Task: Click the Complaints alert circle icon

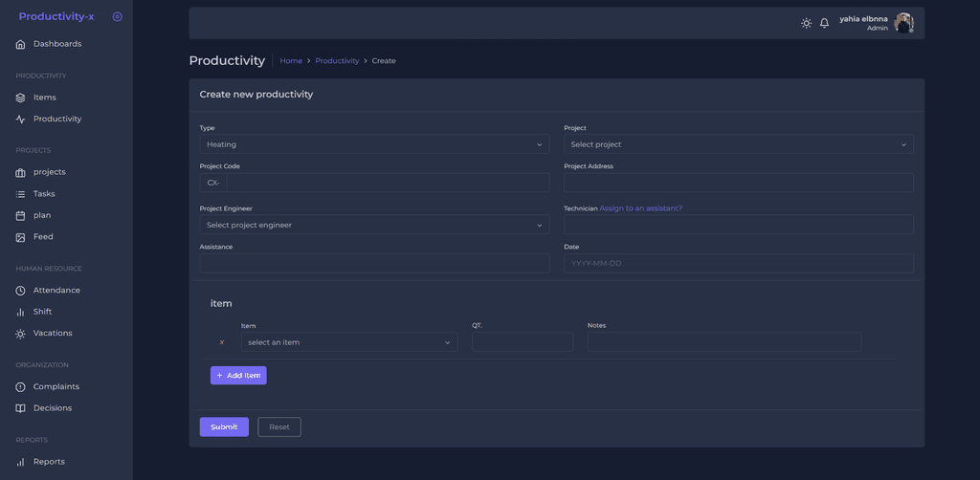Action: [x=21, y=387]
